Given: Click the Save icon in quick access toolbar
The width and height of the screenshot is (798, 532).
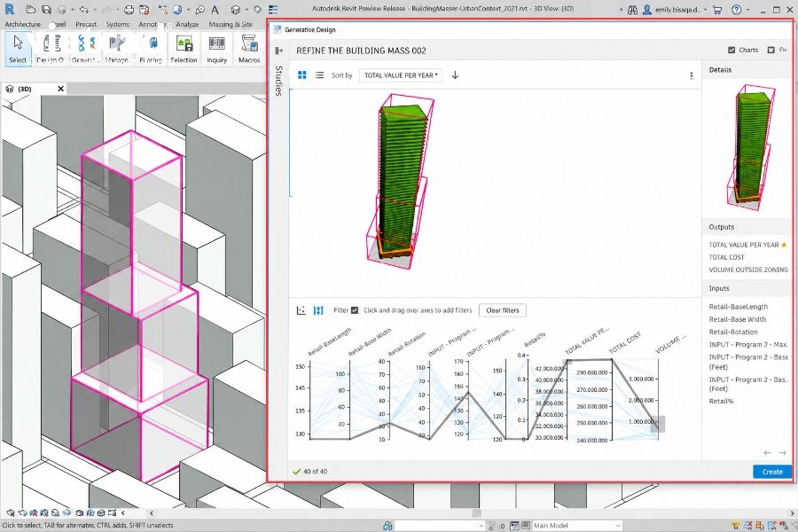Looking at the screenshot, I should pos(46,9).
